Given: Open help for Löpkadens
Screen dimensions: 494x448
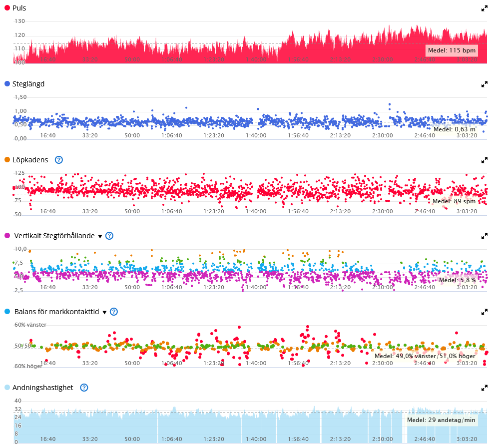Looking at the screenshot, I should [59, 160].
